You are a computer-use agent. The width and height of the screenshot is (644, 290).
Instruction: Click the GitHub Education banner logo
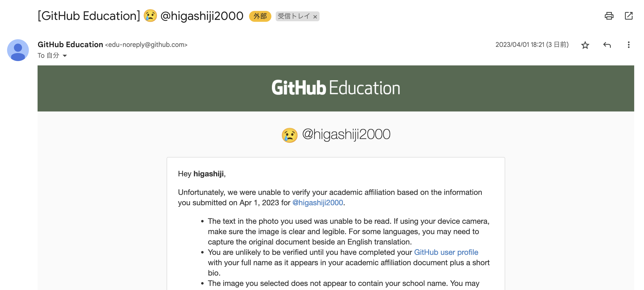click(x=336, y=88)
